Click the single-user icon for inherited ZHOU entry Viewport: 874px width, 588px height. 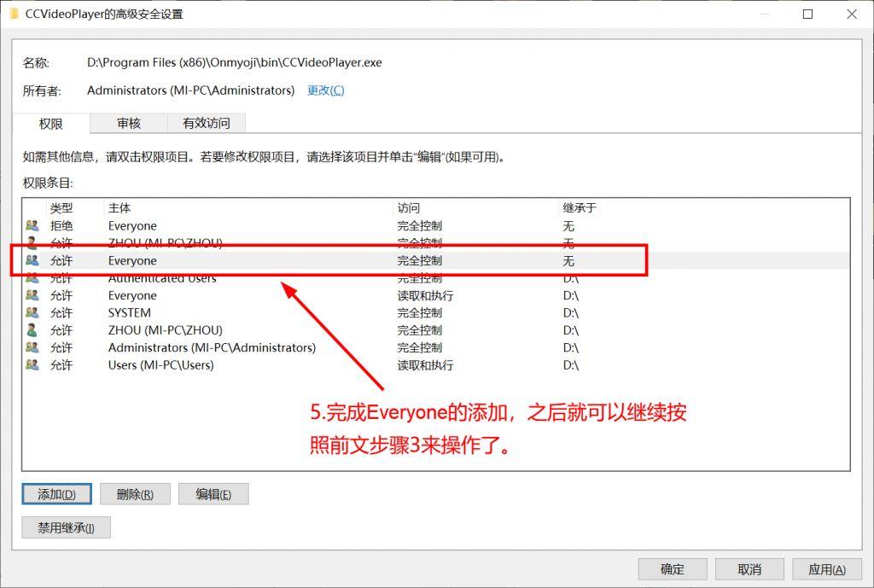(32, 330)
